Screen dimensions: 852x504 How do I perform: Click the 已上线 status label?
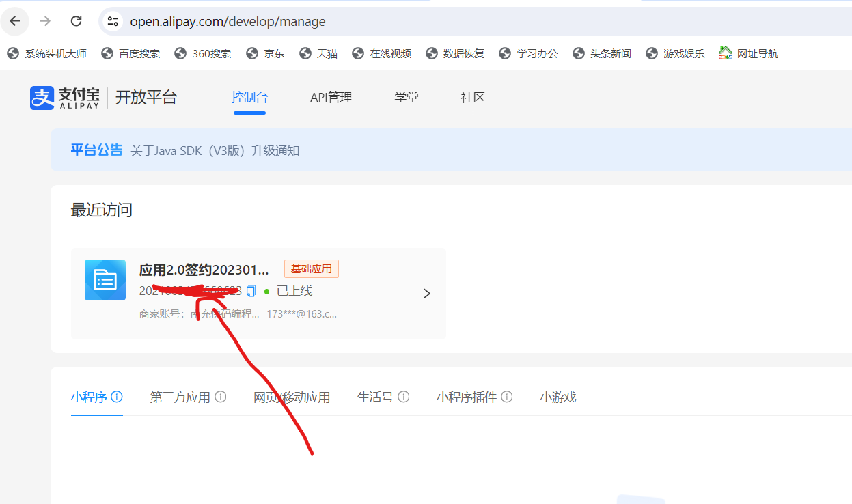click(x=294, y=291)
